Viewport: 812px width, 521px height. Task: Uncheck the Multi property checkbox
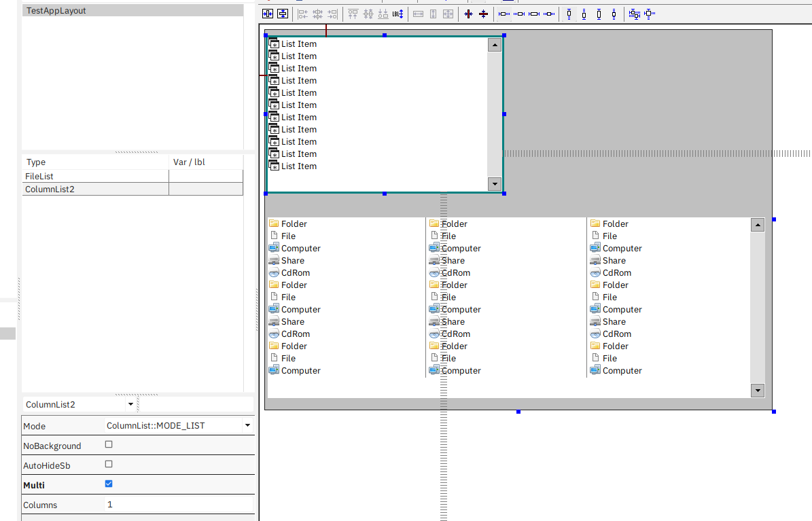tap(109, 484)
